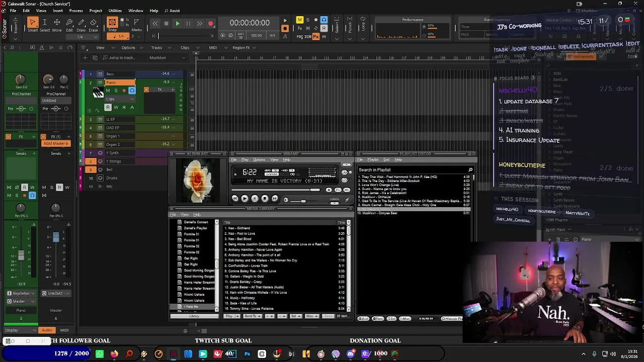Toggle input monitoring on Piano track
The width and height of the screenshot is (644, 362).
[x=132, y=90]
